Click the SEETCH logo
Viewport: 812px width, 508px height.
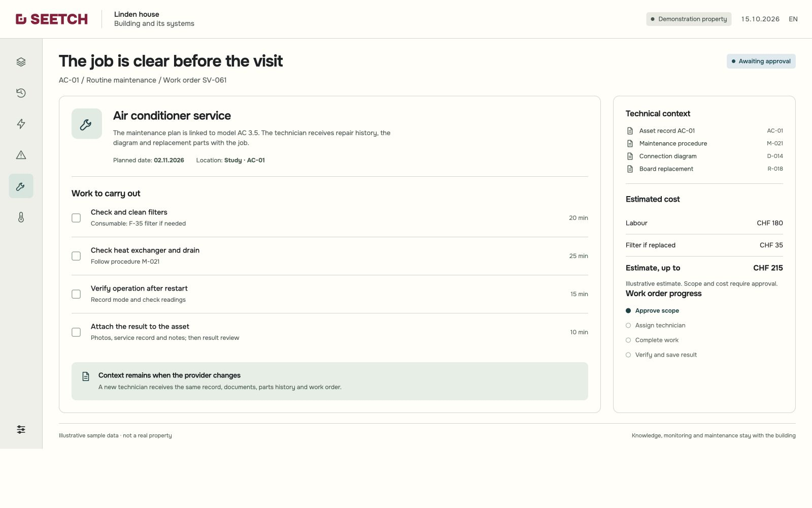(x=52, y=19)
